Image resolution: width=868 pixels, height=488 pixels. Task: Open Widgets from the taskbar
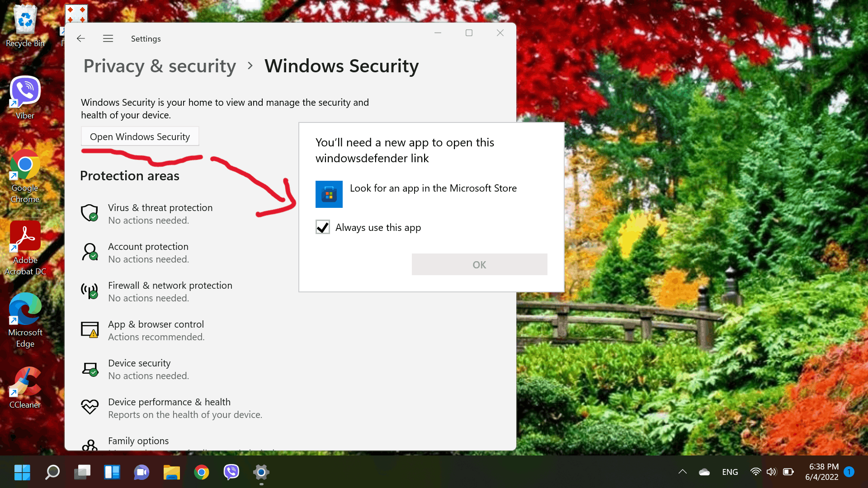coord(112,472)
